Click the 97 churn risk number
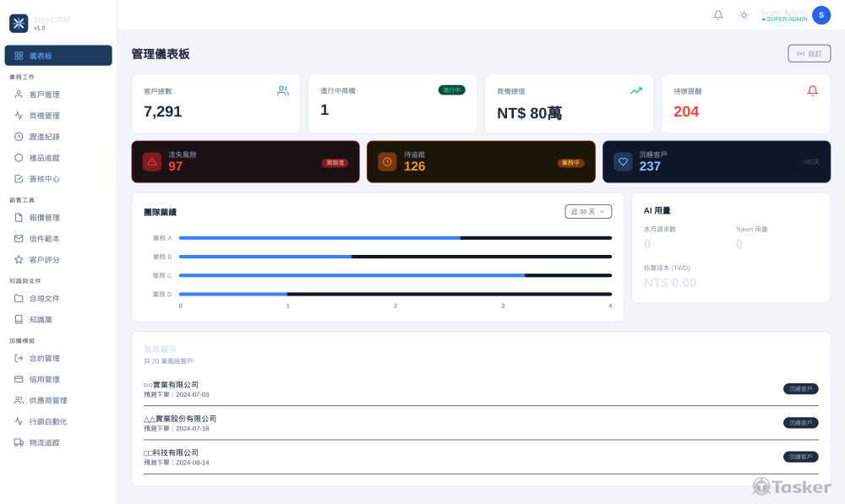The width and height of the screenshot is (845, 504). 175,166
